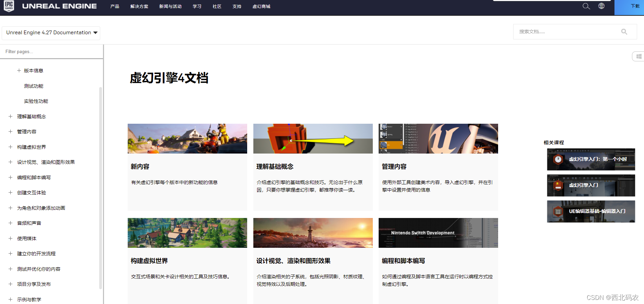Click the Nintendo Switch Development thumbnail
The image size is (644, 304).
(438, 233)
